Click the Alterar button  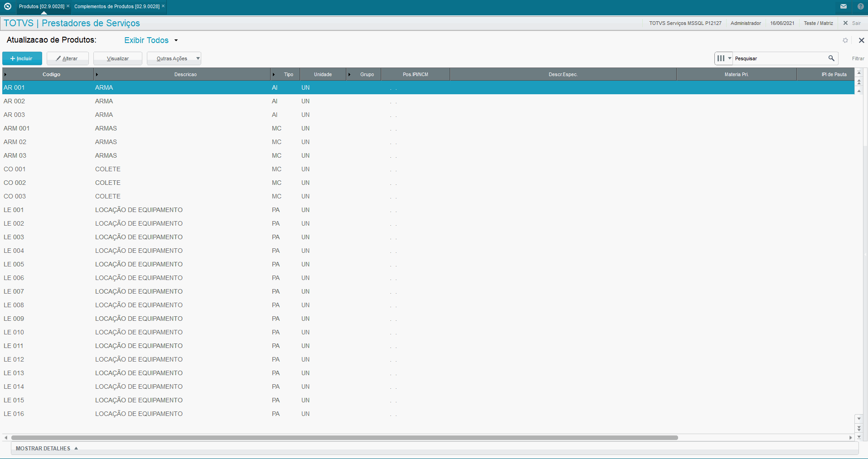(x=68, y=58)
